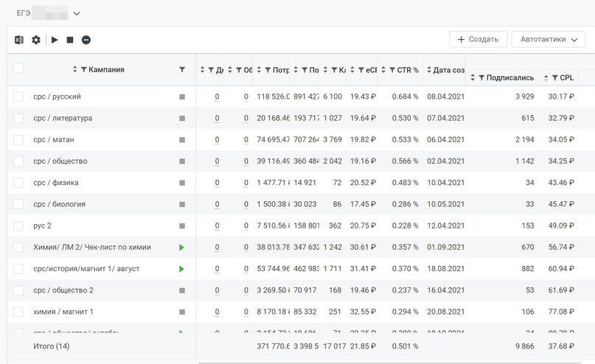
Task: Status stop icon for срс / русский
Action: click(182, 97)
